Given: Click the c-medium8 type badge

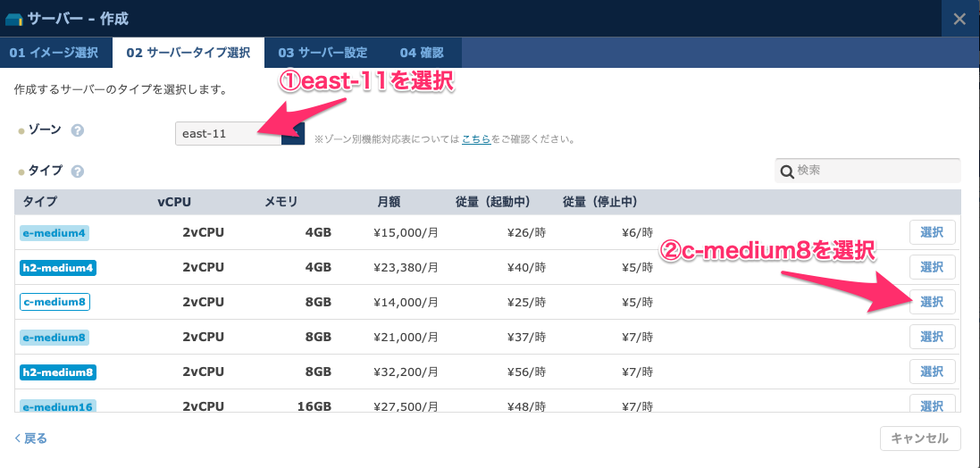Looking at the screenshot, I should click(54, 302).
